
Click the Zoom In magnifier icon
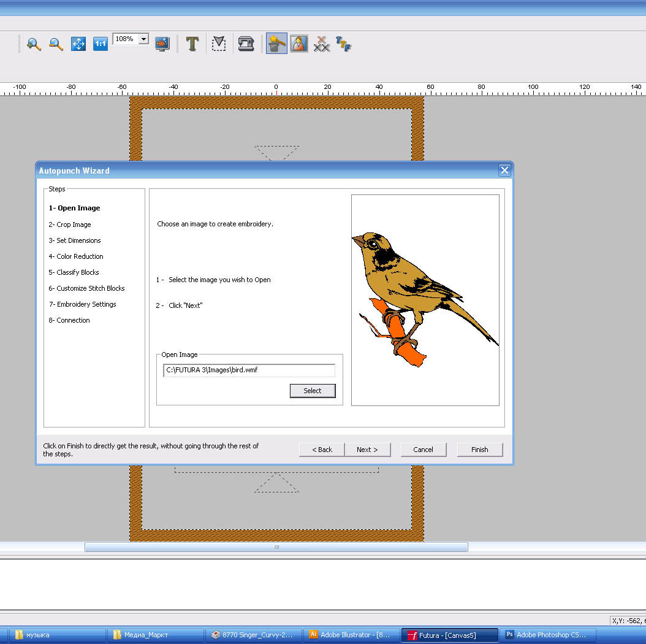(34, 44)
